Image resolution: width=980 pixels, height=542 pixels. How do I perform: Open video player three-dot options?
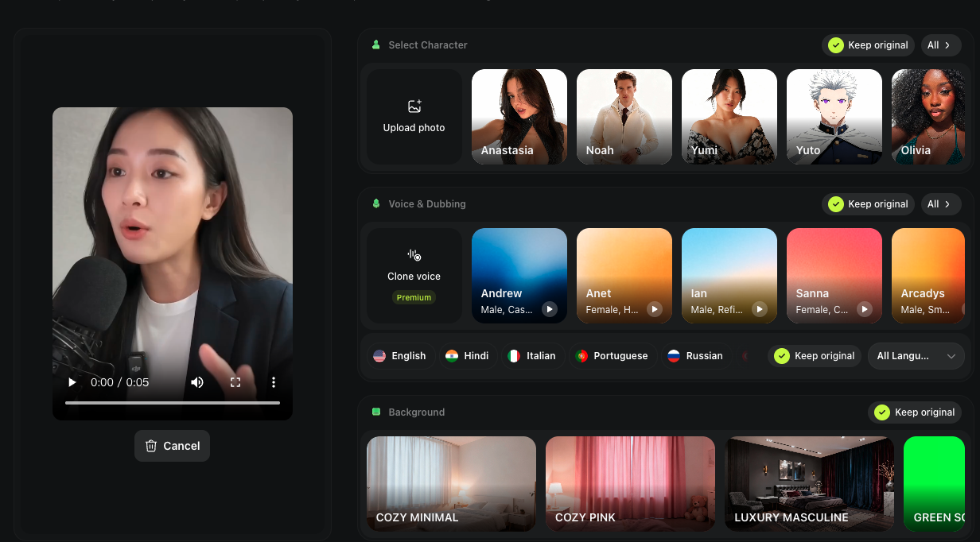[x=274, y=382]
